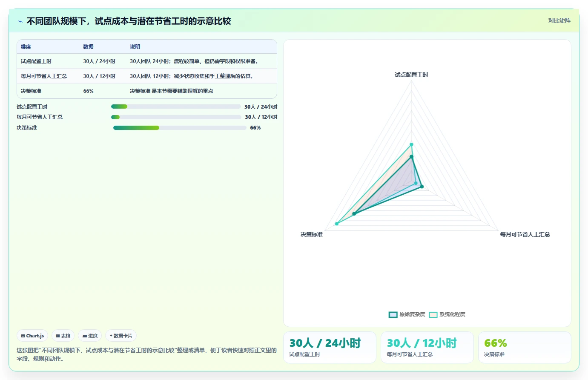Click the 30人 / 12小时 progress value label
This screenshot has width=588, height=380.
coord(261,117)
